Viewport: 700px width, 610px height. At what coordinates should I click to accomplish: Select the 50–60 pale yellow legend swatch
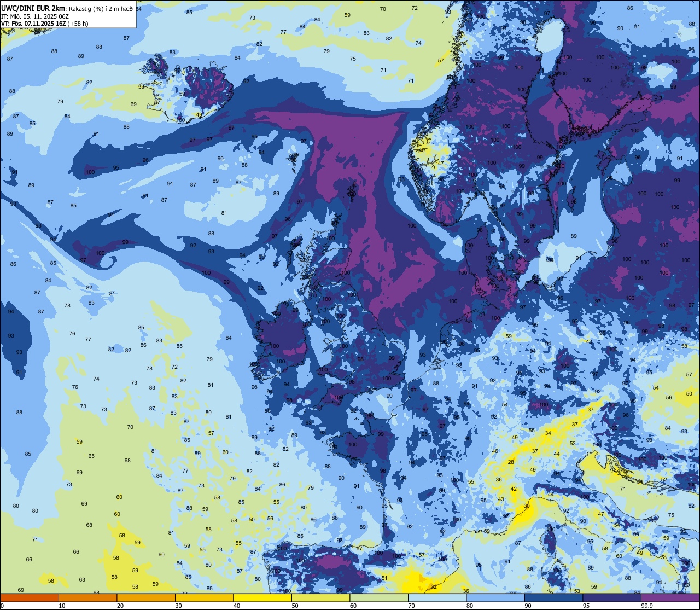pos(320,597)
